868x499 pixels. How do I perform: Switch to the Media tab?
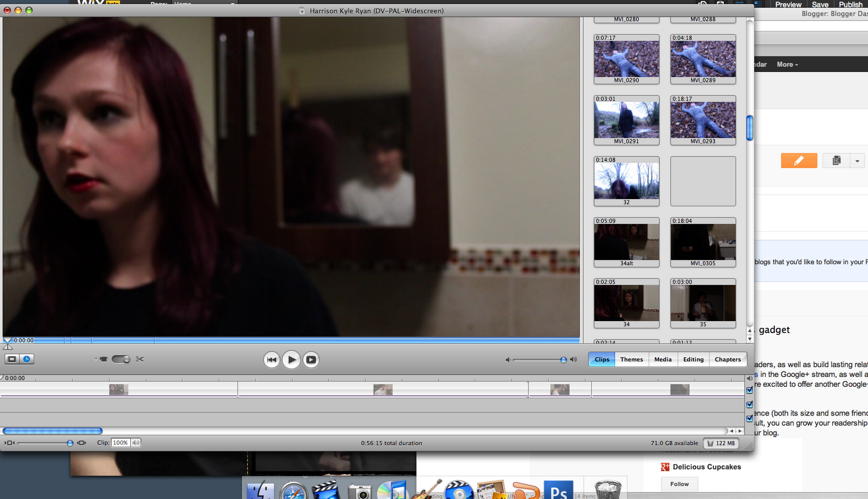[x=663, y=359]
